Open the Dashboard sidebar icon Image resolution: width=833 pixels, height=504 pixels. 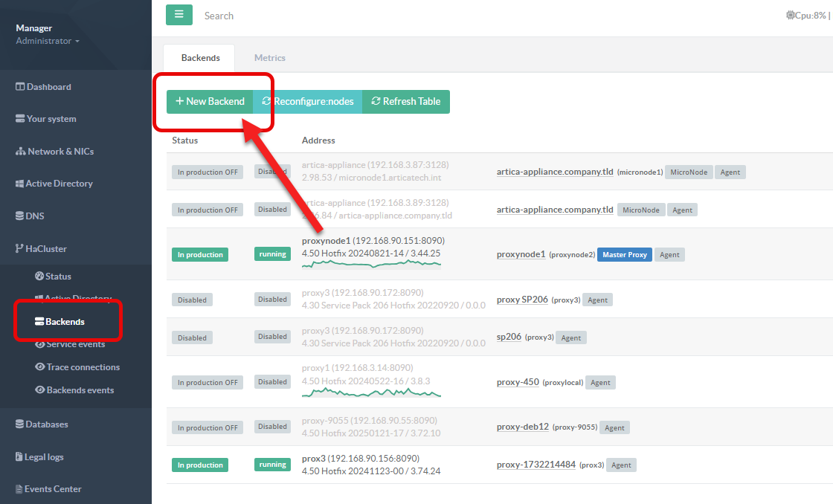21,87
